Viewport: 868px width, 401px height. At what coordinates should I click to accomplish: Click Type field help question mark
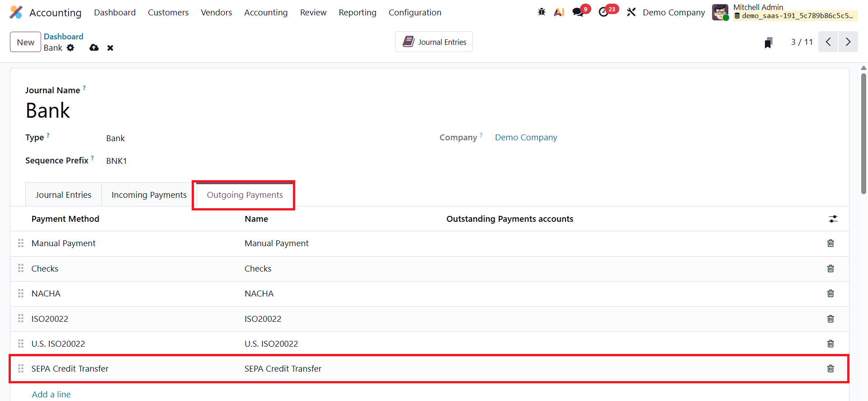point(48,135)
